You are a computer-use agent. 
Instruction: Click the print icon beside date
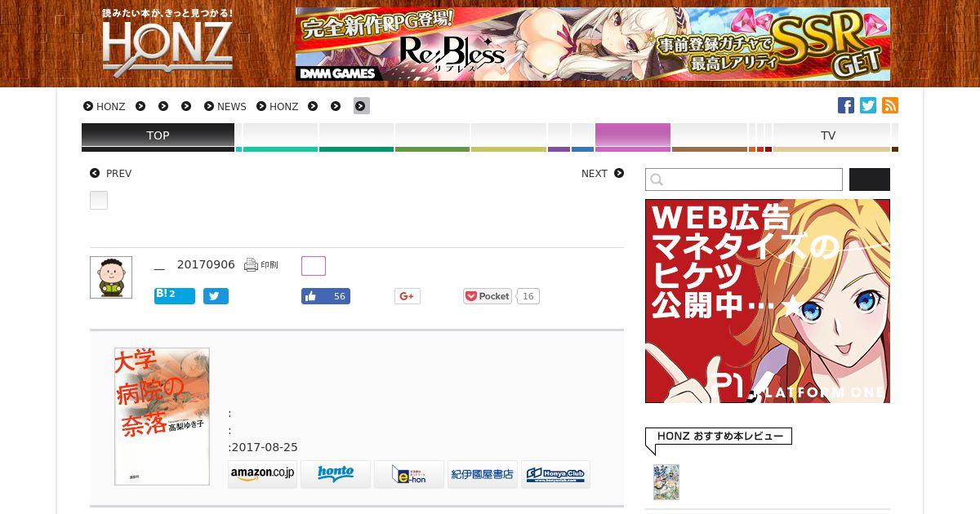click(261, 265)
